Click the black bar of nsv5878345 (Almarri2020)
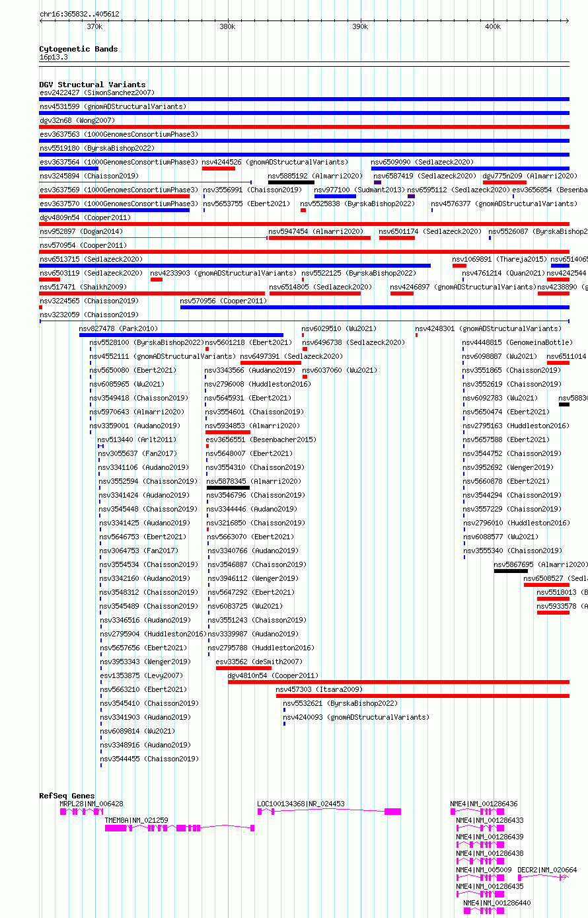Image resolution: width=588 pixels, height=918 pixels. click(228, 488)
